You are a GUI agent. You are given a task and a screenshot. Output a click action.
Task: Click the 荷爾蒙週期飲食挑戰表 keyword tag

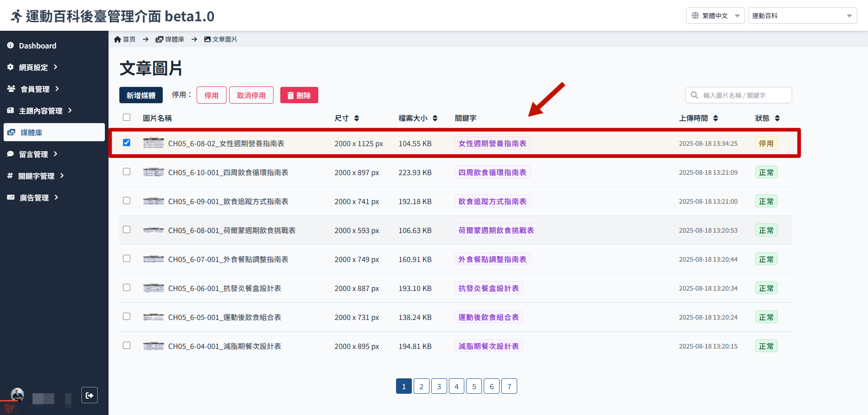pyautogui.click(x=496, y=230)
